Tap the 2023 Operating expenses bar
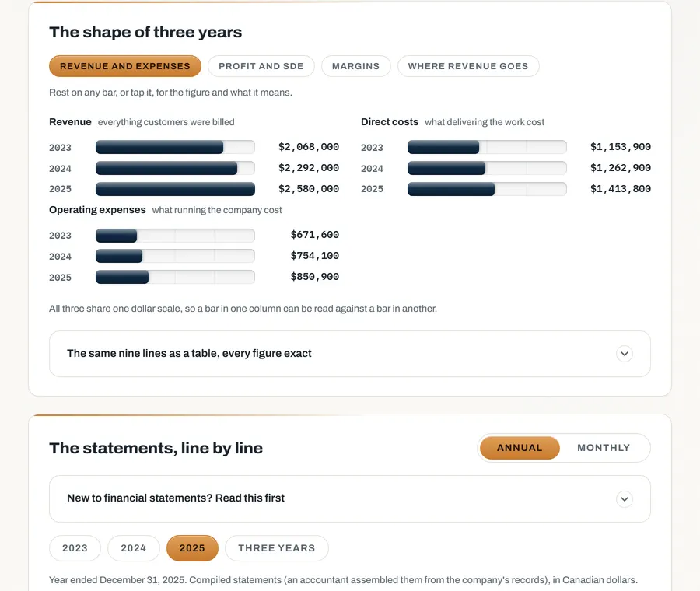Viewport: 700px width, 591px height. coord(116,236)
